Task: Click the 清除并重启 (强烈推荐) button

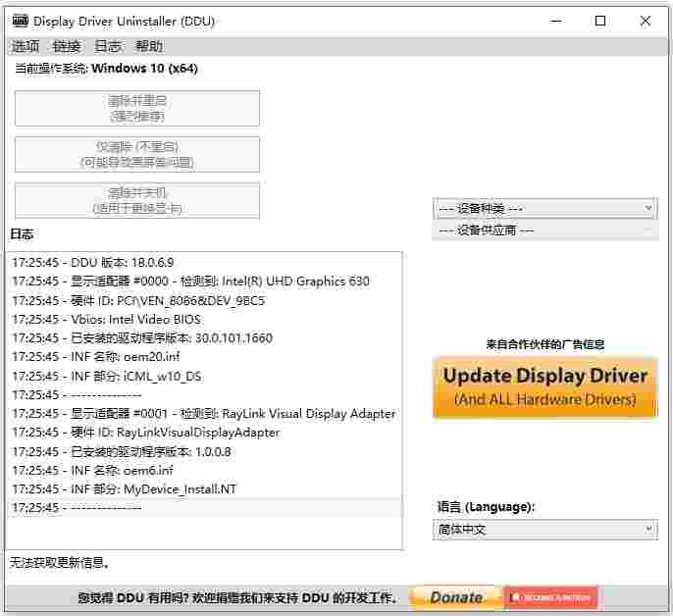Action: [x=137, y=108]
